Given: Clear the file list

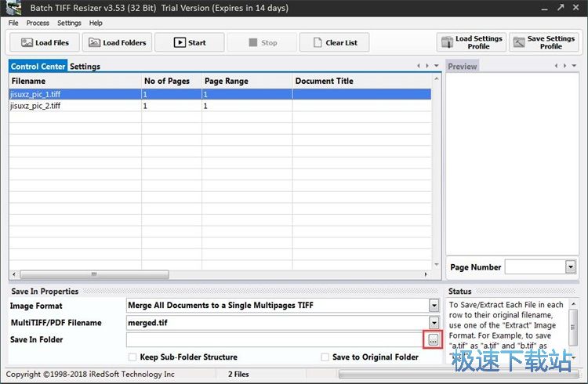Looking at the screenshot, I should [x=334, y=42].
